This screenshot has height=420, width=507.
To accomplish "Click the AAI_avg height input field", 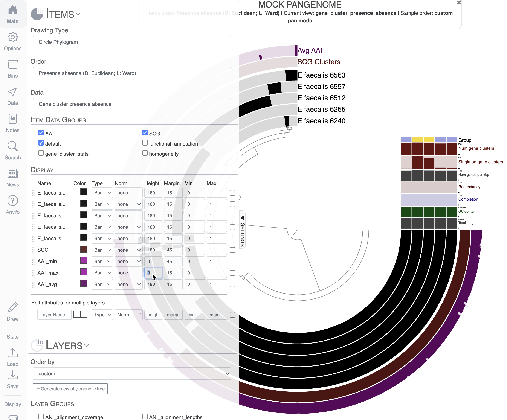I will 153,284.
